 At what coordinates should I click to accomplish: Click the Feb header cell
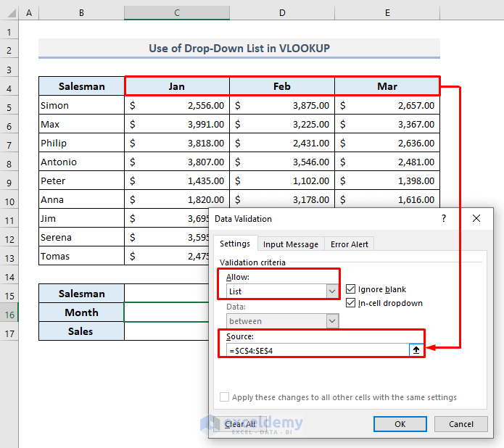pyautogui.click(x=282, y=86)
